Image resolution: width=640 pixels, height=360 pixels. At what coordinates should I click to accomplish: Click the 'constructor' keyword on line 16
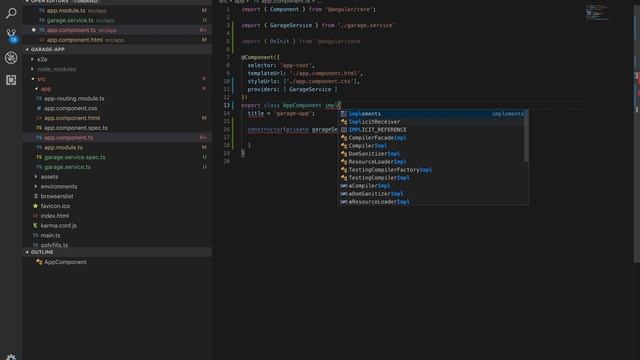pos(265,130)
